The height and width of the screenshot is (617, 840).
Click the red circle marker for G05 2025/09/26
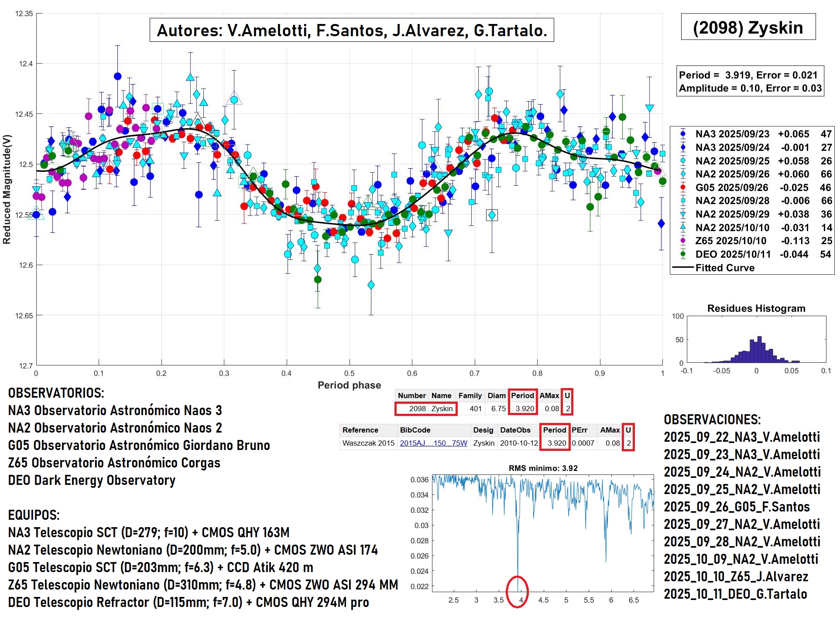(x=683, y=187)
